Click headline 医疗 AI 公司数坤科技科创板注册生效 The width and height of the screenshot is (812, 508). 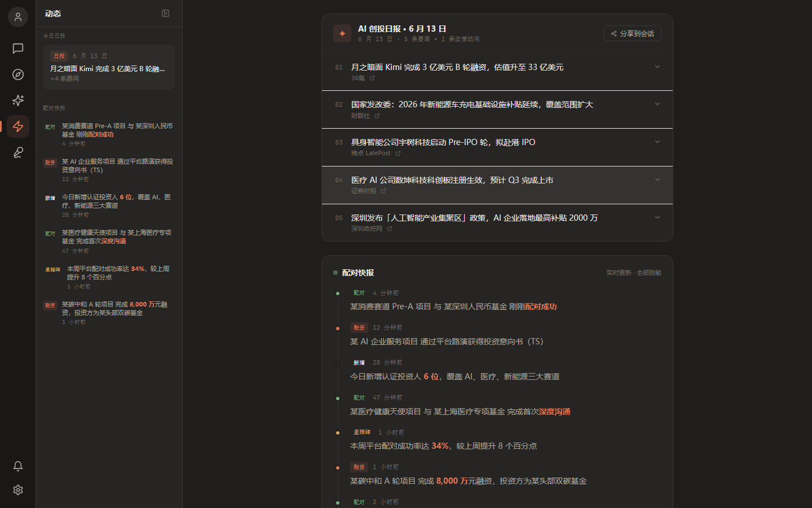452,180
